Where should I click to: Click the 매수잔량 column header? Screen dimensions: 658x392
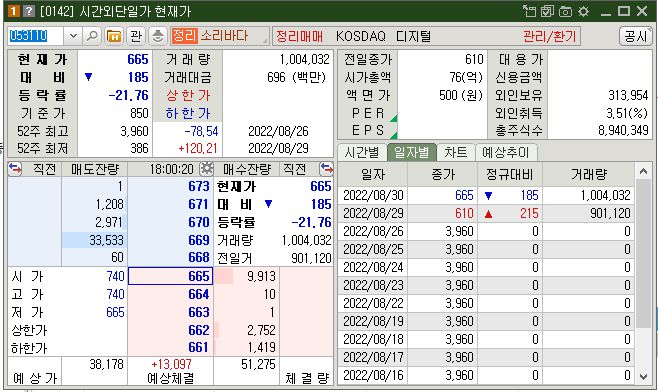tap(247, 169)
